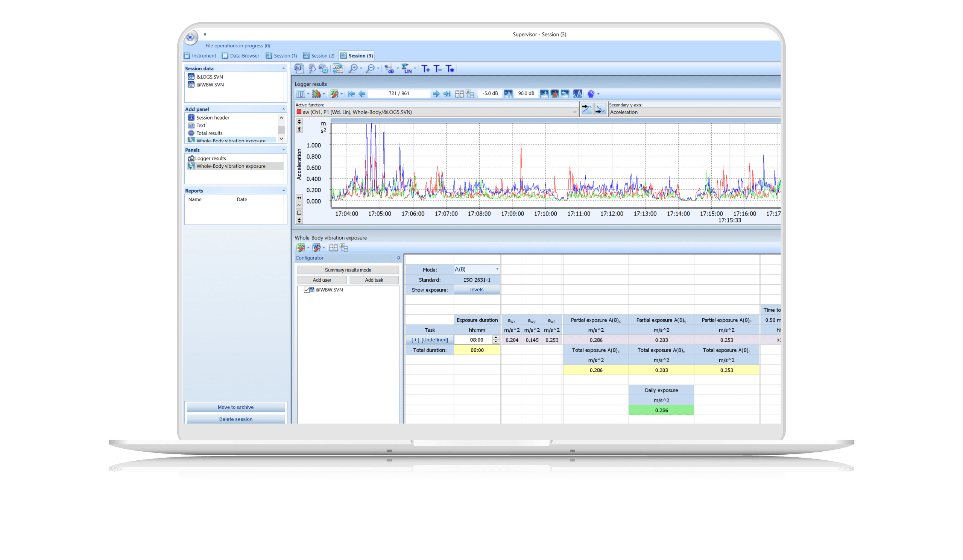Go to next logger record arrow
This screenshot has height=560, width=963.
click(436, 94)
